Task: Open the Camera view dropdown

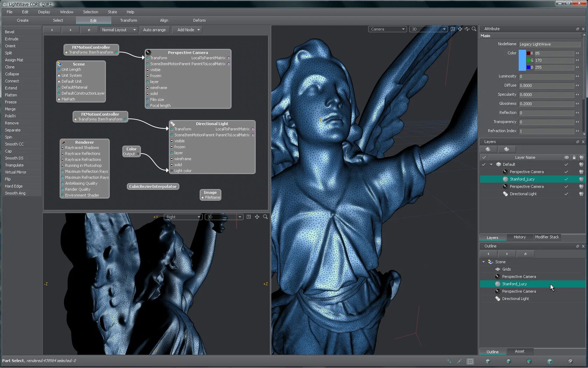Action: click(387, 29)
